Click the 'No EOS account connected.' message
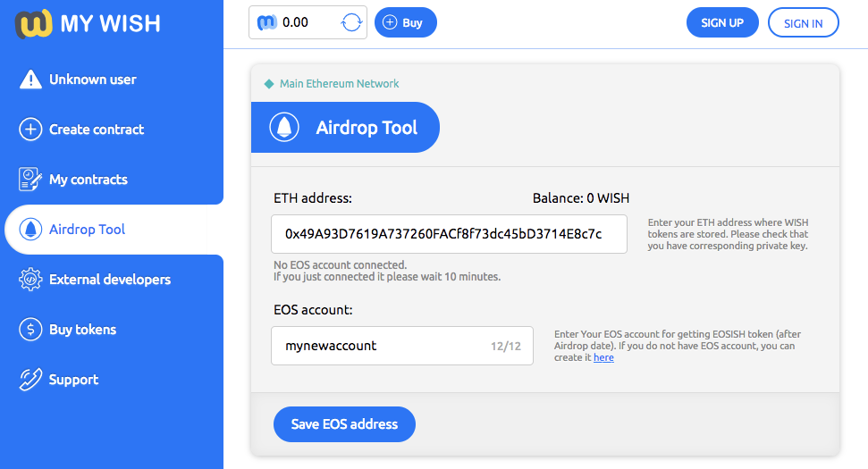 (x=340, y=265)
